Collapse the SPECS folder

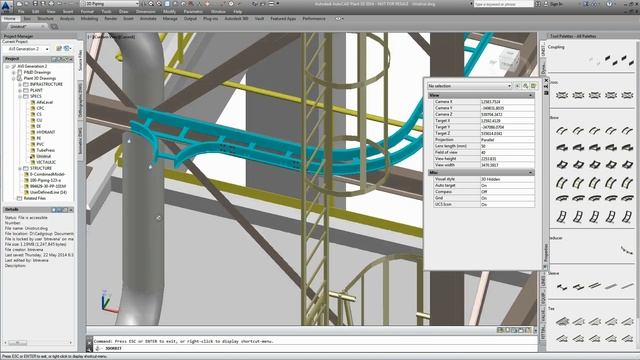[x=20, y=96]
